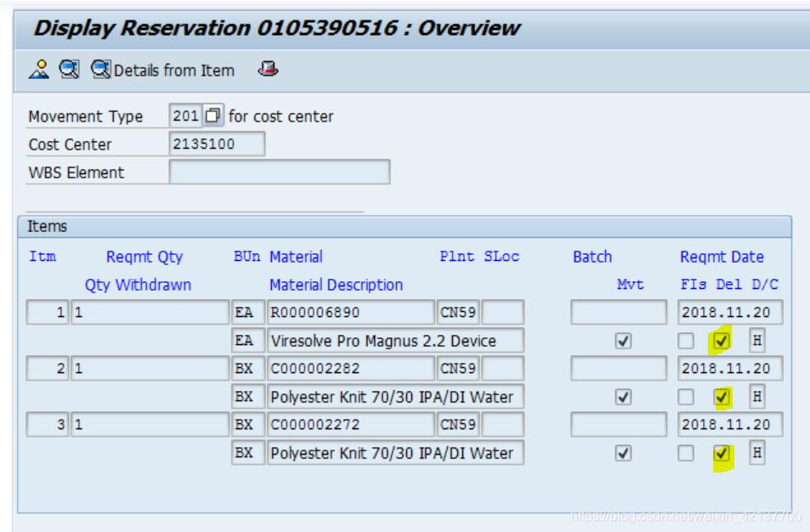Click Reqmt Date 2018.11.20 of item 3
The height and width of the screenshot is (532, 810).
coord(730,425)
